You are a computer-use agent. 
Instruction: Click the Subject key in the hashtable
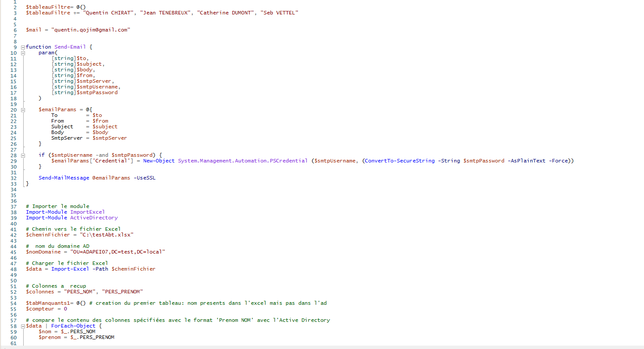pyautogui.click(x=62, y=127)
